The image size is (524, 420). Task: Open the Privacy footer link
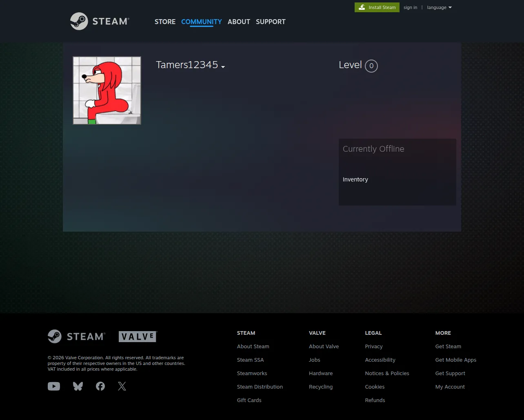coord(374,346)
